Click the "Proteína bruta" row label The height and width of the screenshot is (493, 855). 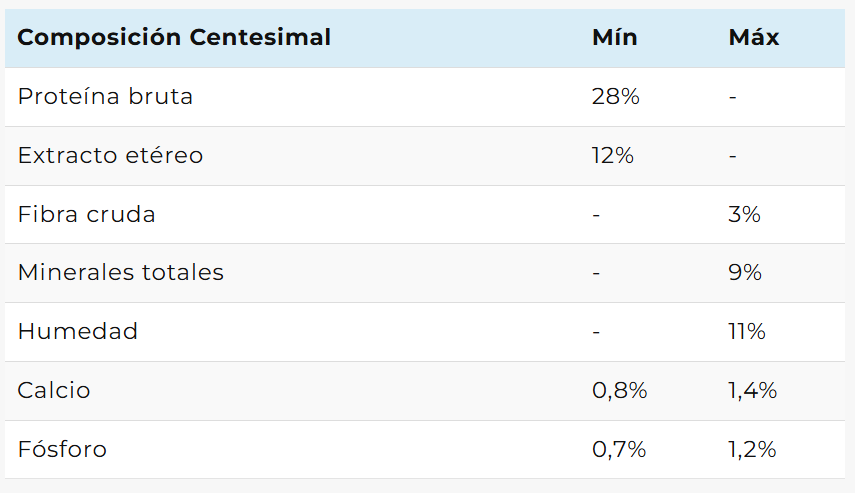point(105,97)
